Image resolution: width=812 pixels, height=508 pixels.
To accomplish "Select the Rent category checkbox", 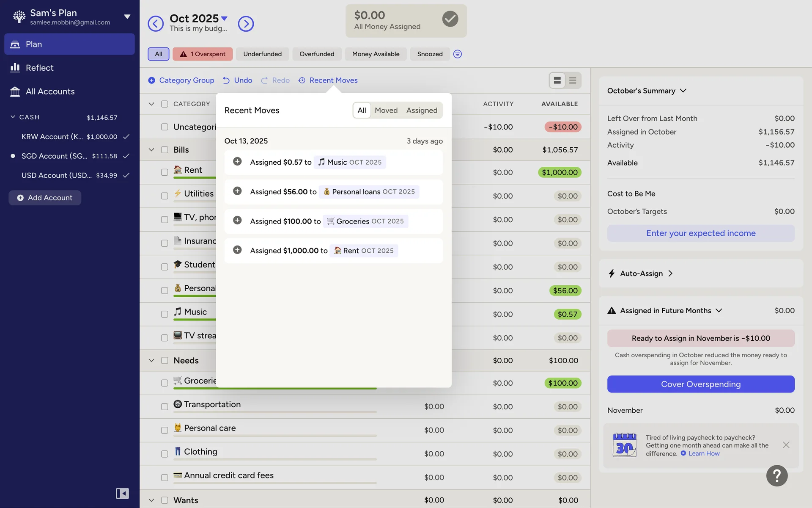I will point(165,172).
